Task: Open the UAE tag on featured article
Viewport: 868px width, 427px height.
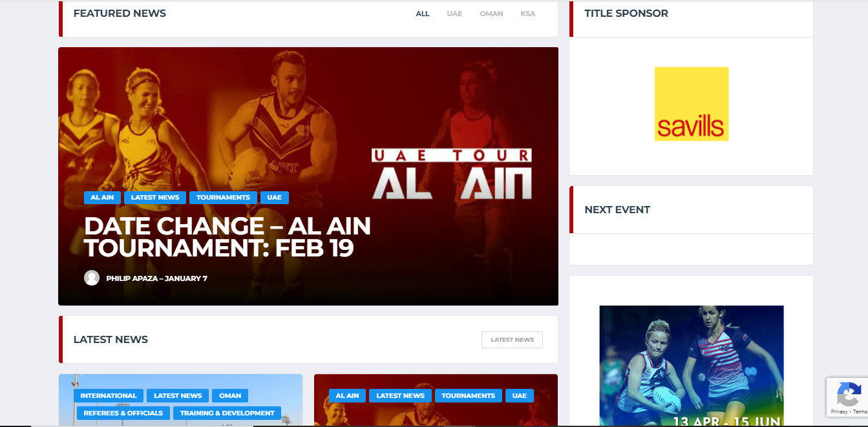Action: click(x=275, y=198)
